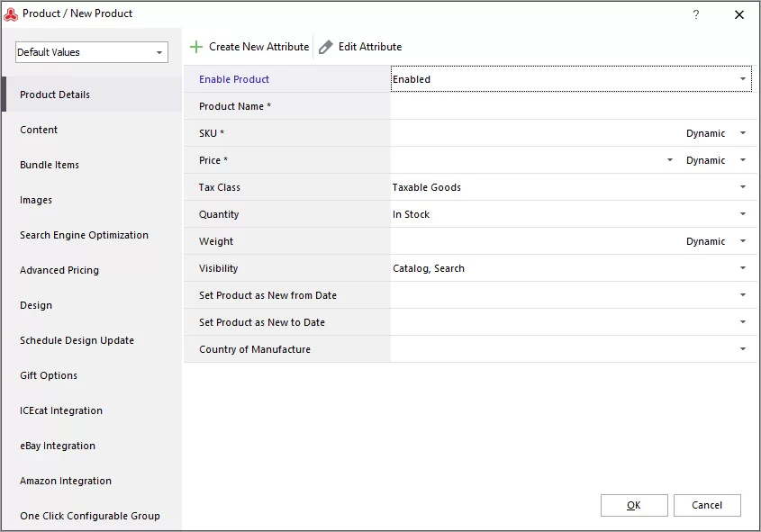The image size is (761, 532).
Task: Expand the Tax Class dropdown arrow
Action: click(x=743, y=186)
